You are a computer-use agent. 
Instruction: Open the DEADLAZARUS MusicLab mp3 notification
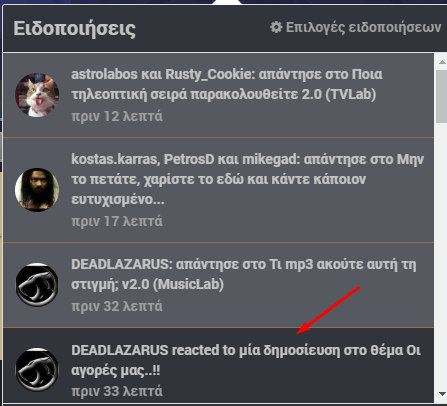(218, 285)
